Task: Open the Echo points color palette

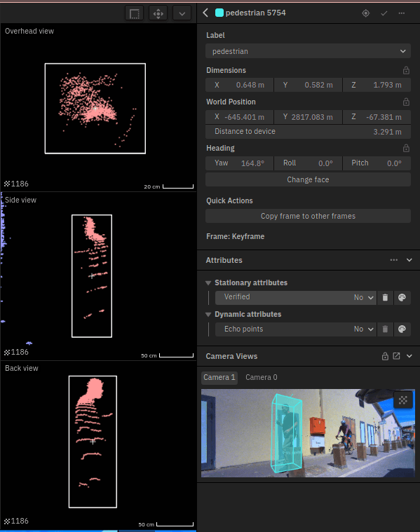Action: 402,329
